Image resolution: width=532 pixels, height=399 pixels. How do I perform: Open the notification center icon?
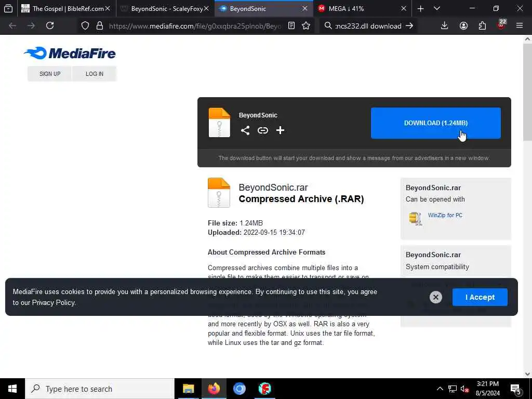[x=516, y=389]
